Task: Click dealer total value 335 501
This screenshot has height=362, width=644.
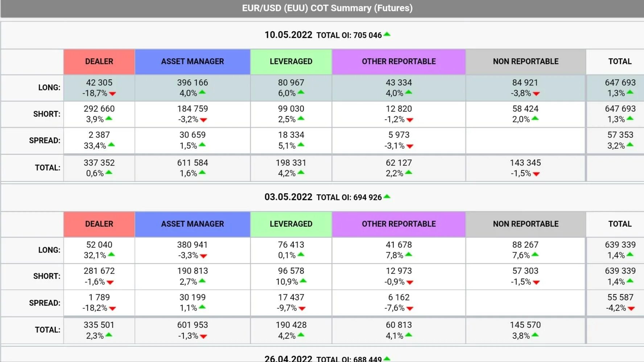Action: click(99, 325)
